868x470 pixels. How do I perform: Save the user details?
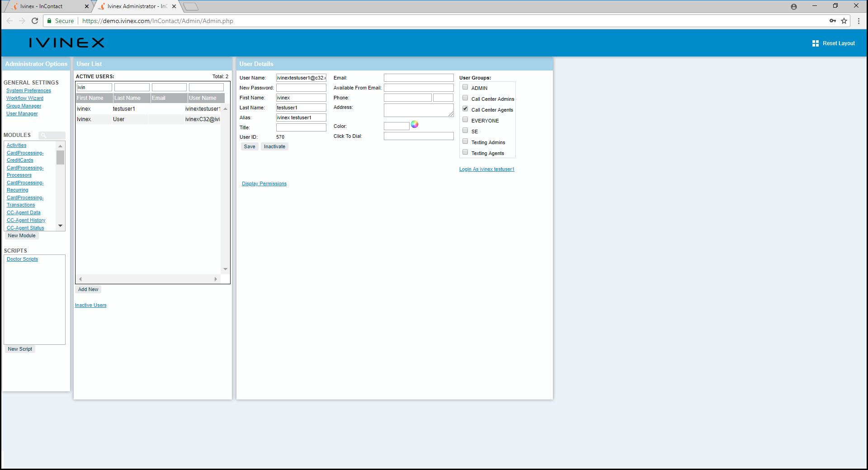tap(250, 146)
